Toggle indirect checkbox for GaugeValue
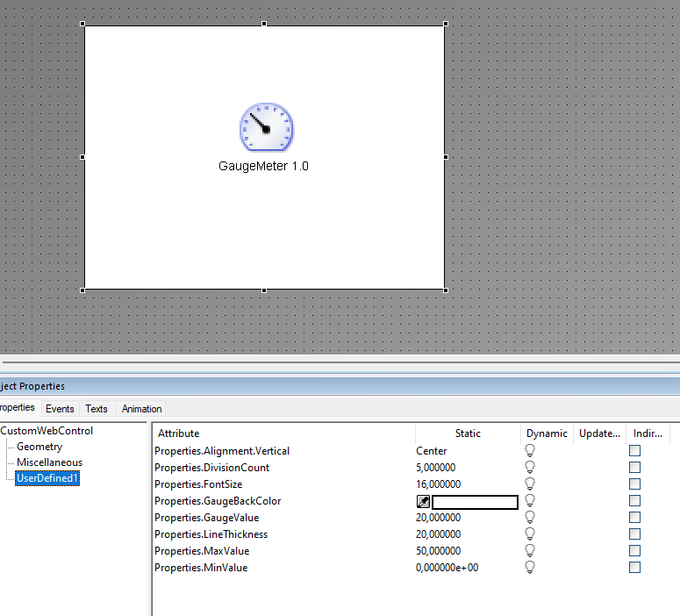Screen dimensions: 680x616 pos(635,518)
